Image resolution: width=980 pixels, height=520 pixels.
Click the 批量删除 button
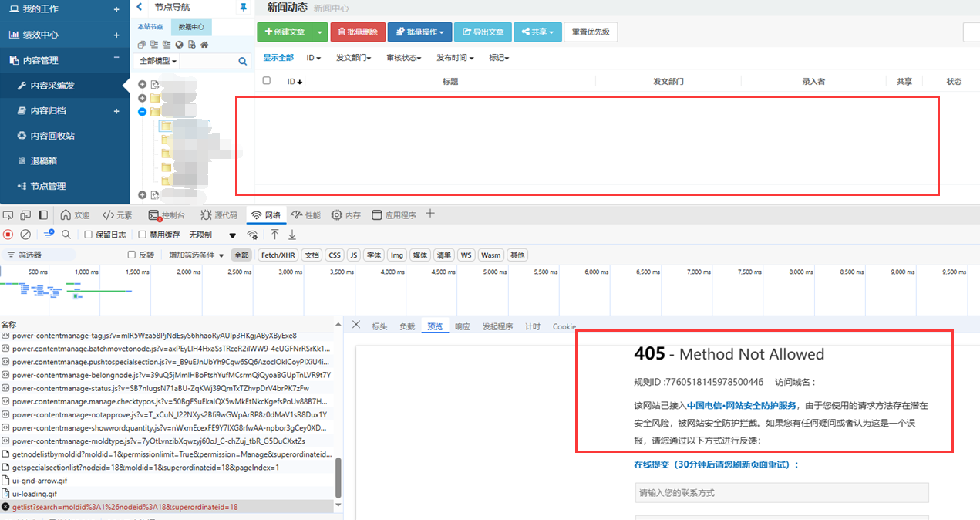[358, 32]
